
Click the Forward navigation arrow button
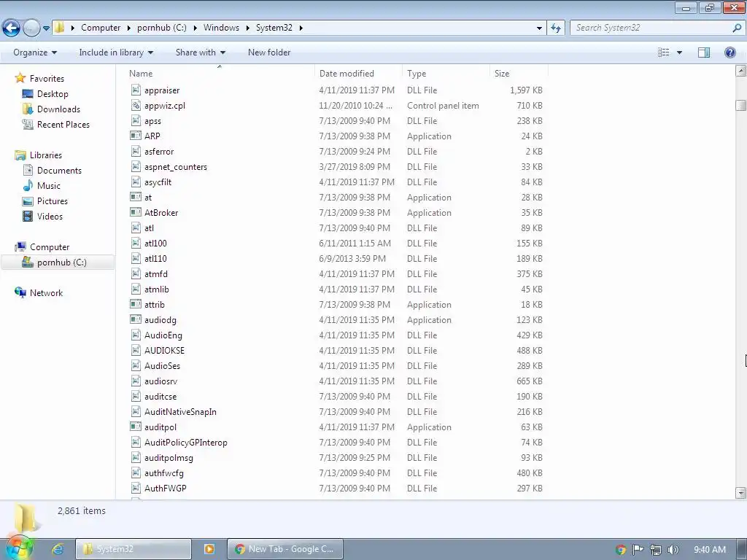[31, 28]
